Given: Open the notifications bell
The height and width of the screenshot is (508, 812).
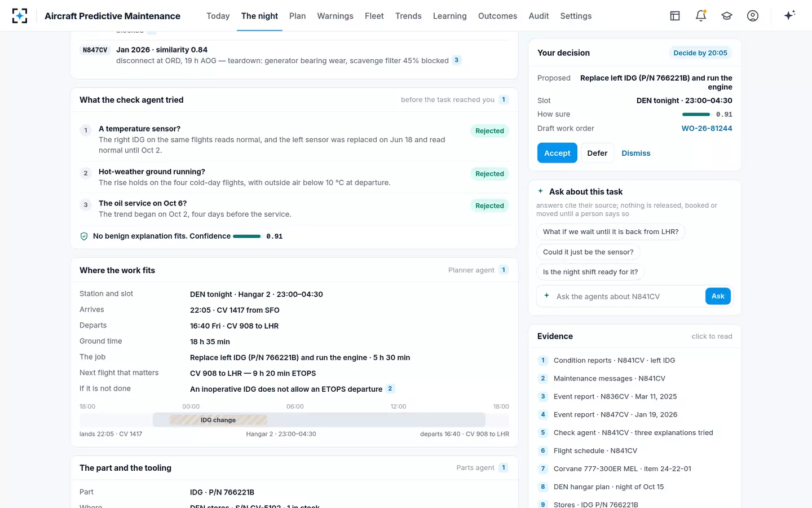Looking at the screenshot, I should pos(701,16).
